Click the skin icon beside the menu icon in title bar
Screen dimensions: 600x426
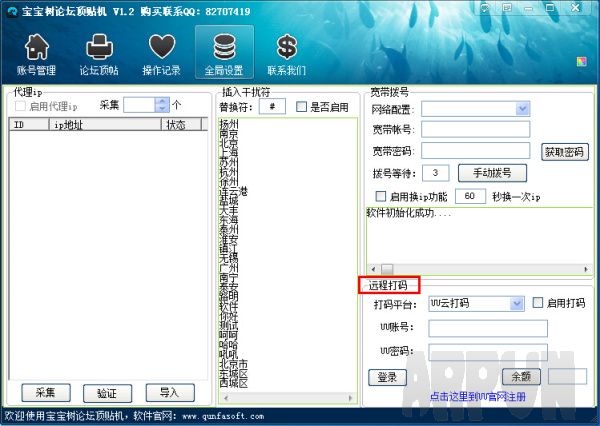tap(486, 8)
